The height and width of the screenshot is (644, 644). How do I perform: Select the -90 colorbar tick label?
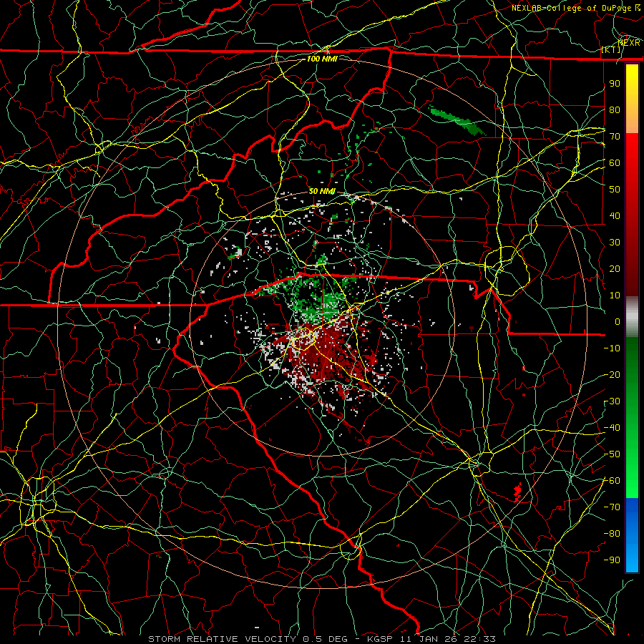(612, 560)
